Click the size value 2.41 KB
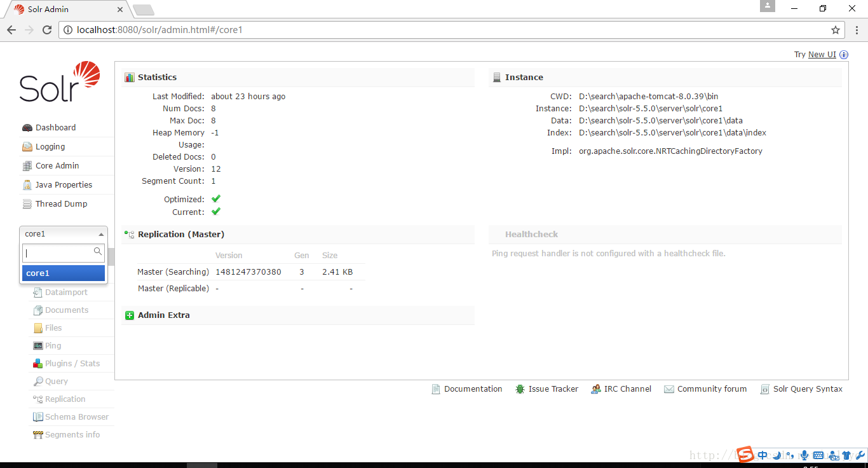The image size is (868, 468). tap(337, 272)
